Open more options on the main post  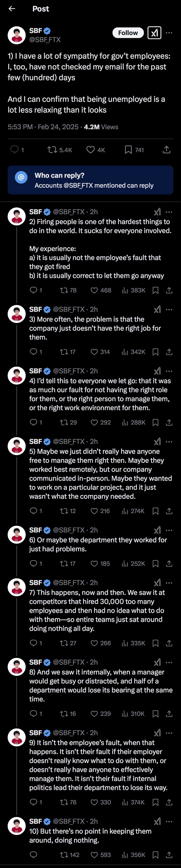169,33
